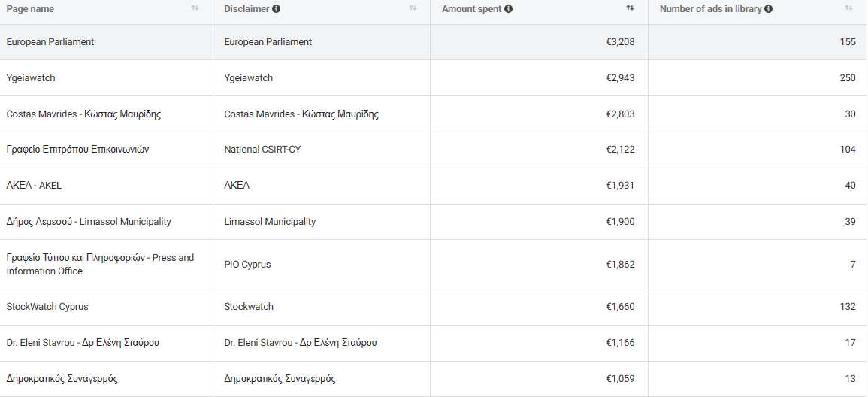
Task: Click National CSIRT-CY disclaimer cell
Action: (x=322, y=150)
